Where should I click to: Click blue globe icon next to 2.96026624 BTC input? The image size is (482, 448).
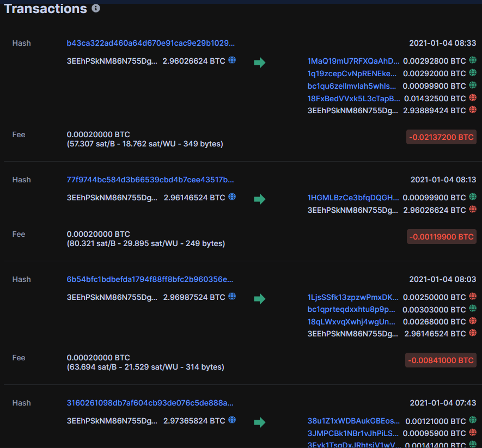click(x=232, y=60)
